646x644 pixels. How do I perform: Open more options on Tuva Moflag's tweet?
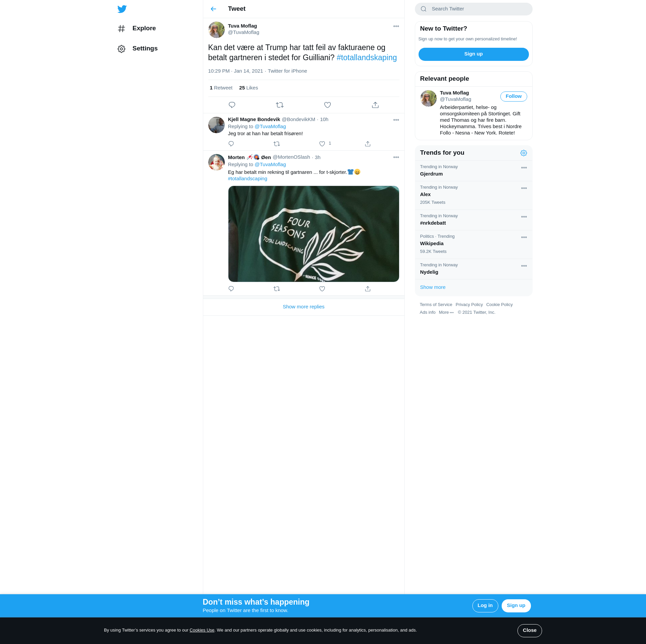[396, 26]
